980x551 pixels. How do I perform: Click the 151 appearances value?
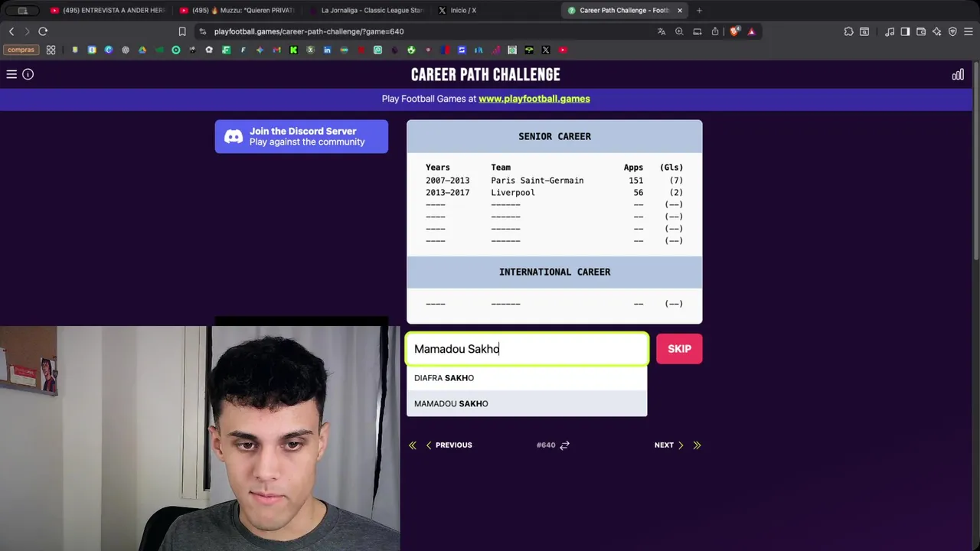635,181
